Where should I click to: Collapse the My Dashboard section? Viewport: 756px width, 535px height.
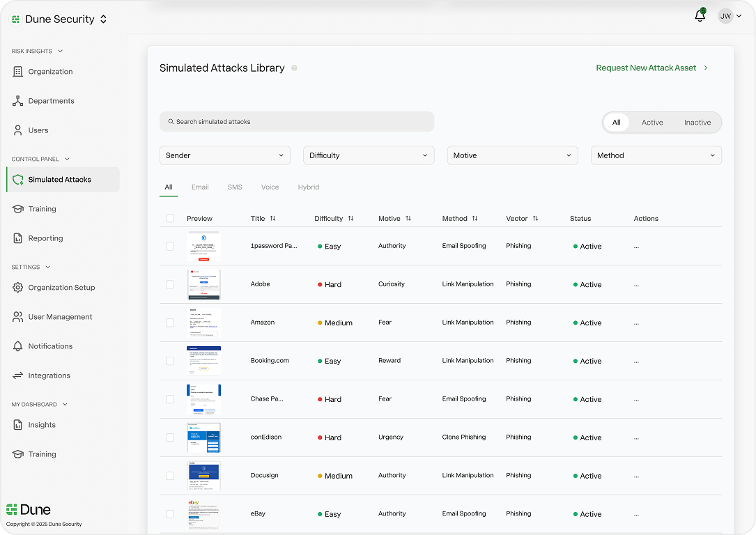(x=65, y=404)
